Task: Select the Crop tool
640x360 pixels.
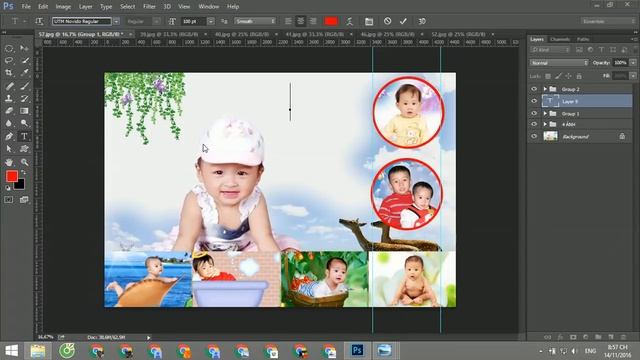Action: (9, 73)
